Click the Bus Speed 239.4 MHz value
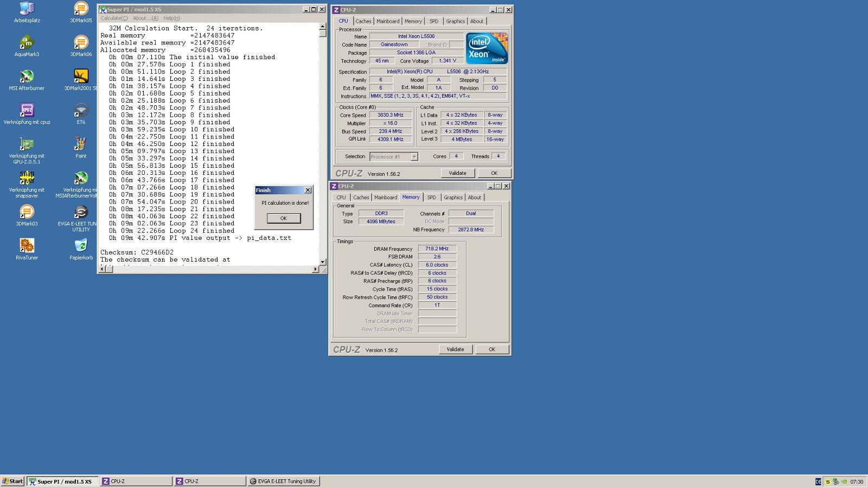 coord(391,131)
